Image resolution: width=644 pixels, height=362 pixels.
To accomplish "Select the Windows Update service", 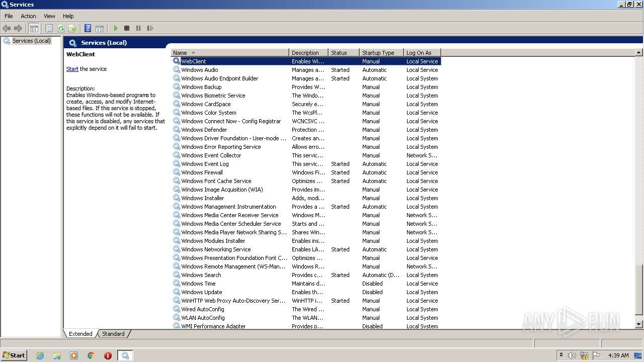I will click(x=306, y=292).
